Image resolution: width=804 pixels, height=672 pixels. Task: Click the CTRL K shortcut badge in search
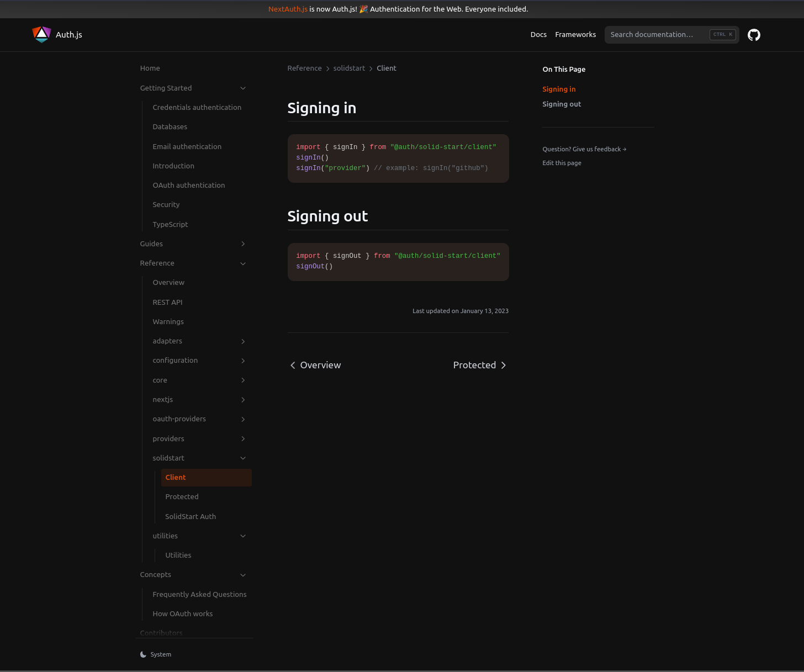[722, 34]
